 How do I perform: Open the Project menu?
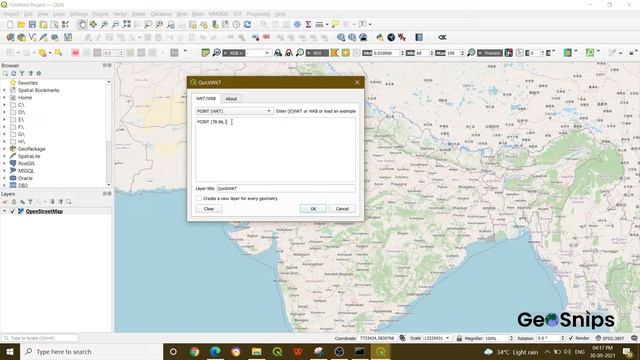(11, 14)
